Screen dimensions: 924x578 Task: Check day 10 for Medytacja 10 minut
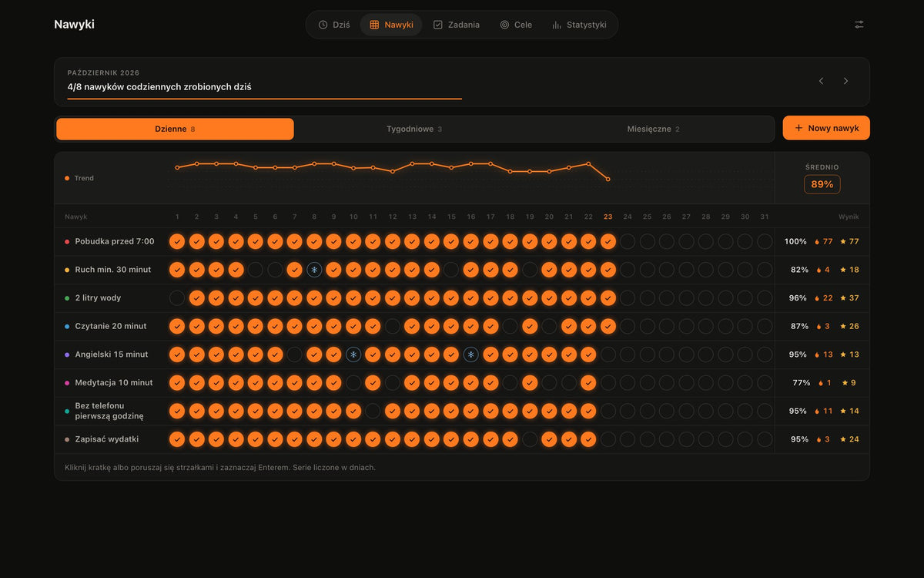click(x=353, y=382)
